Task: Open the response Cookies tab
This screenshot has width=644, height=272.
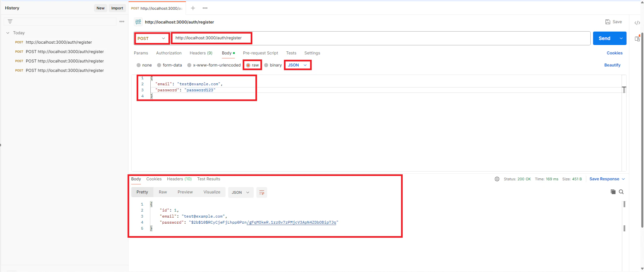Action: [x=154, y=179]
